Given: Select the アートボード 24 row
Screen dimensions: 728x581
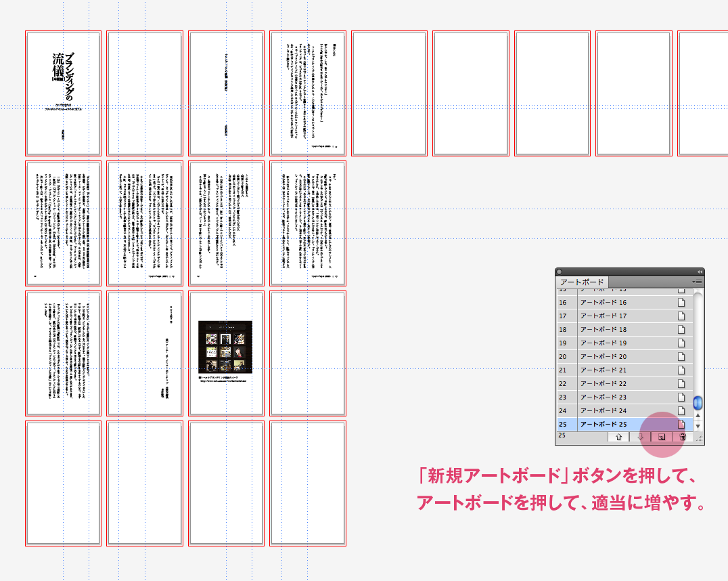Looking at the screenshot, I should pyautogui.click(x=625, y=410).
